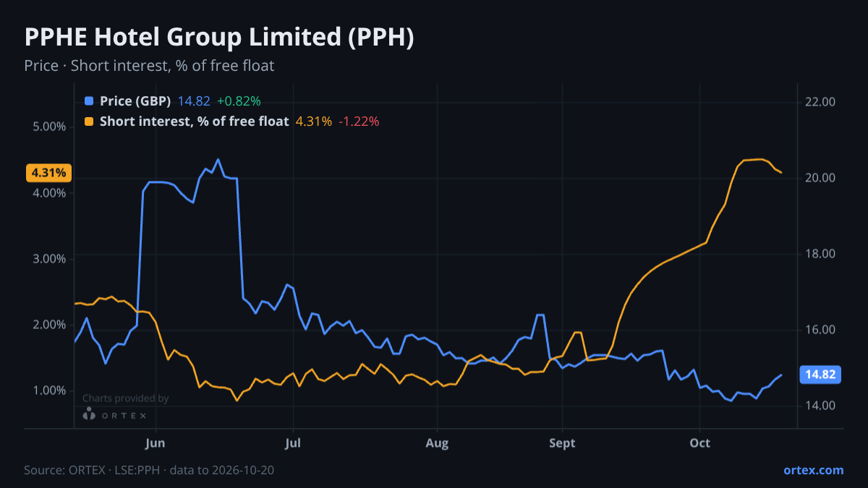
Task: Click the Sept x-axis label
Action: coord(562,442)
